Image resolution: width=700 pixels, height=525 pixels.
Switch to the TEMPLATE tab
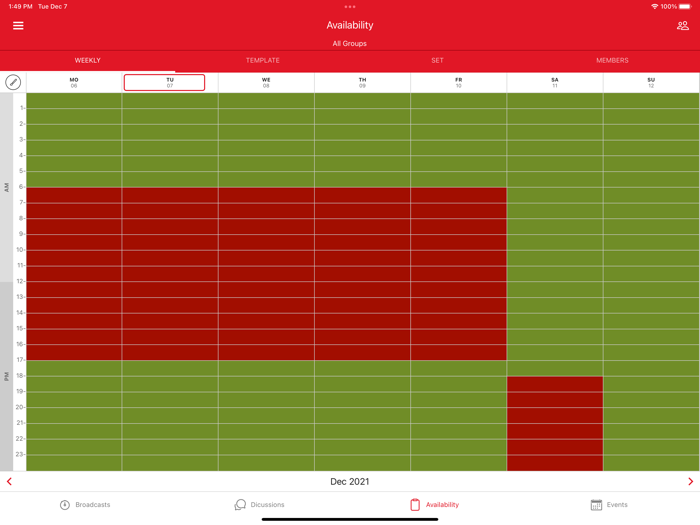tap(262, 60)
